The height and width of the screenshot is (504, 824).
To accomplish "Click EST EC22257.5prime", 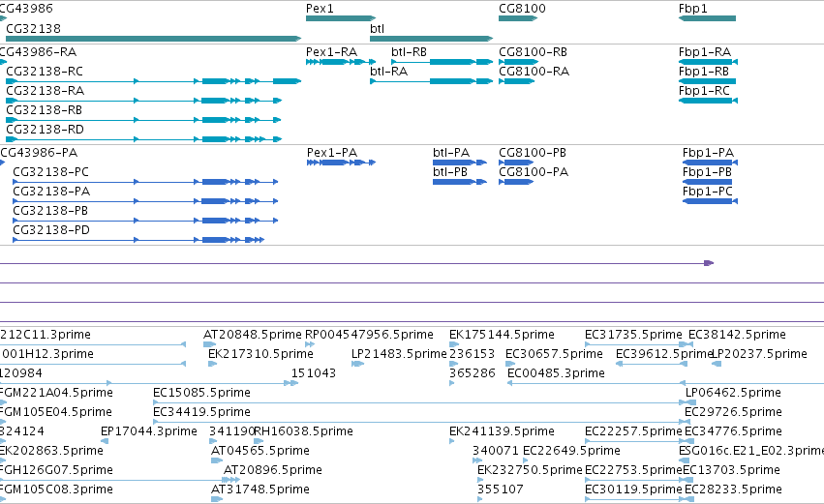I will tap(633, 431).
